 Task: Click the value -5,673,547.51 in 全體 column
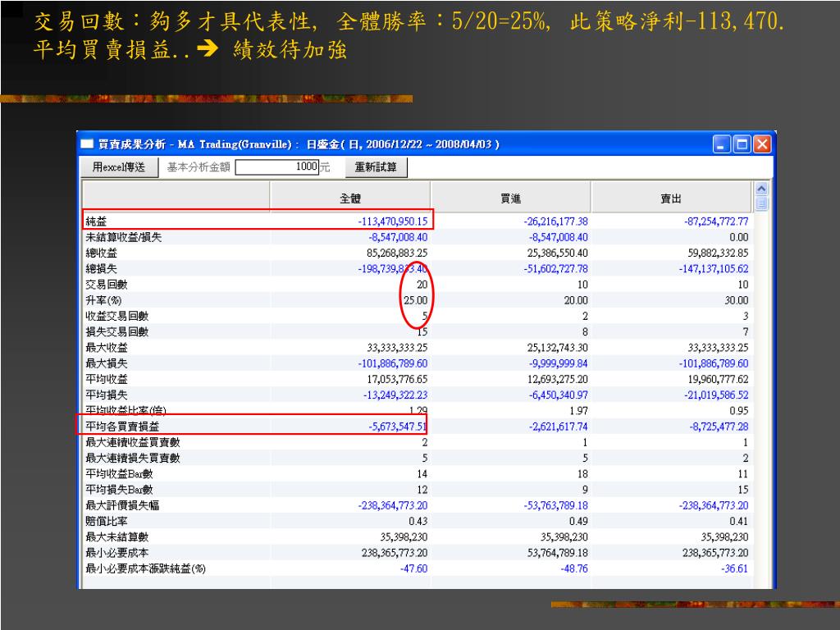(398, 427)
